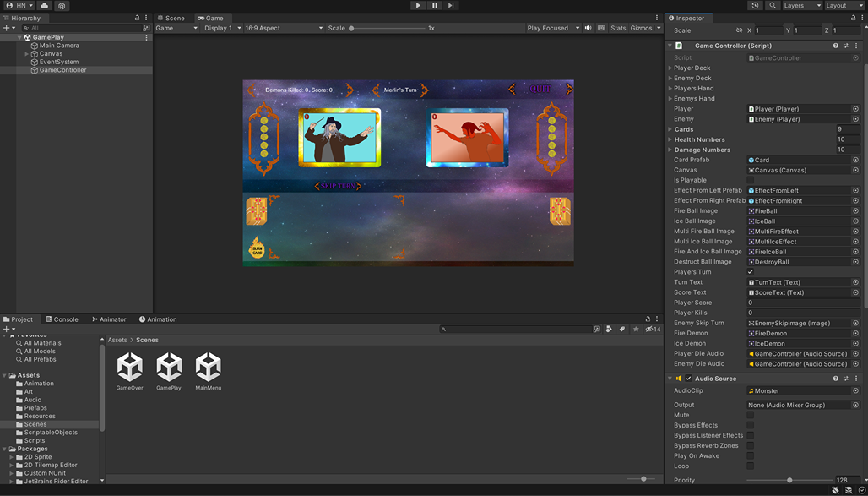Click the Pause button in the toolbar
This screenshot has width=868, height=496.
tap(434, 5)
